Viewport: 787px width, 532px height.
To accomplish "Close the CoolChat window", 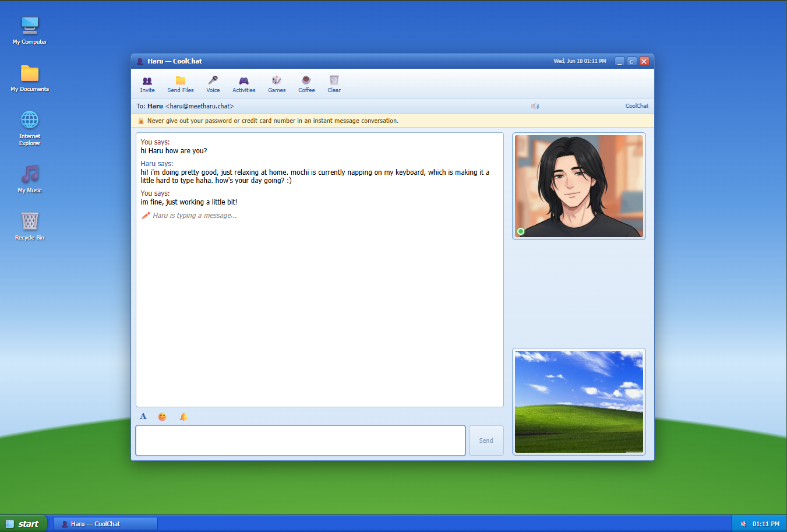I will [x=644, y=61].
